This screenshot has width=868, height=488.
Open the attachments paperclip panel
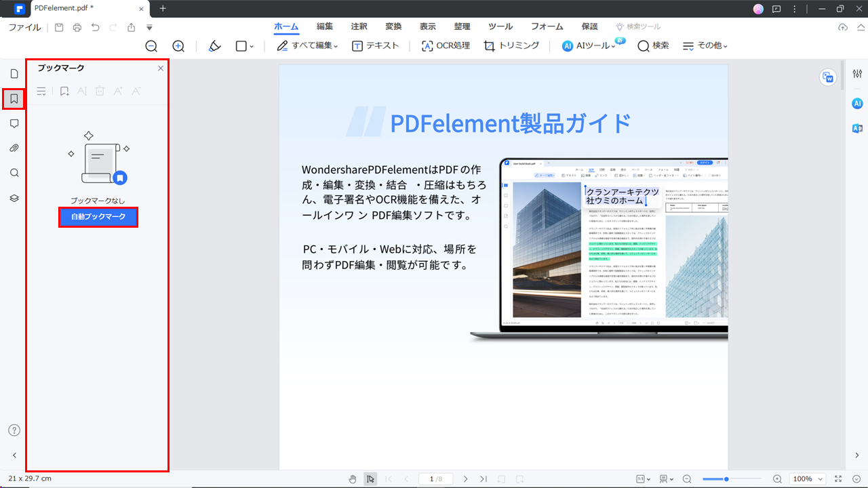(14, 148)
